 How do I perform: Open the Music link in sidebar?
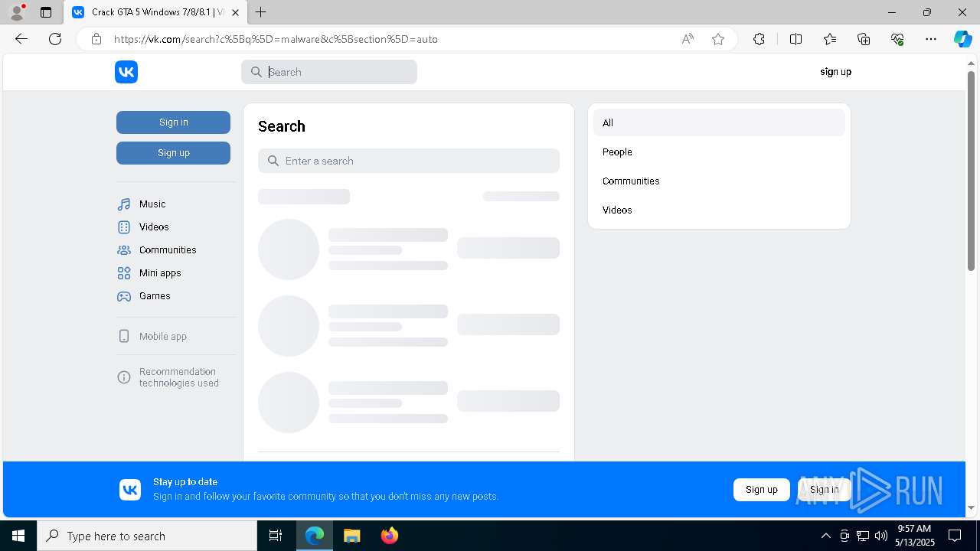[152, 204]
